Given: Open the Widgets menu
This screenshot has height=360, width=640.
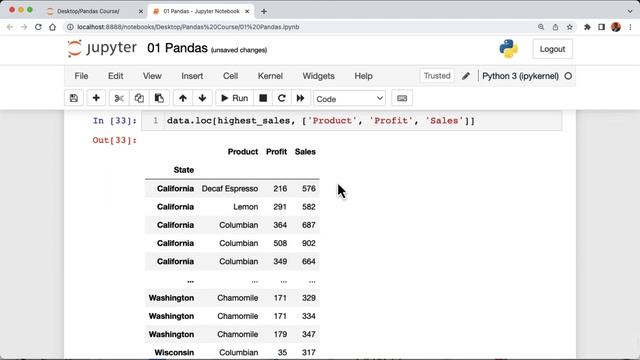Looking at the screenshot, I should 318,76.
